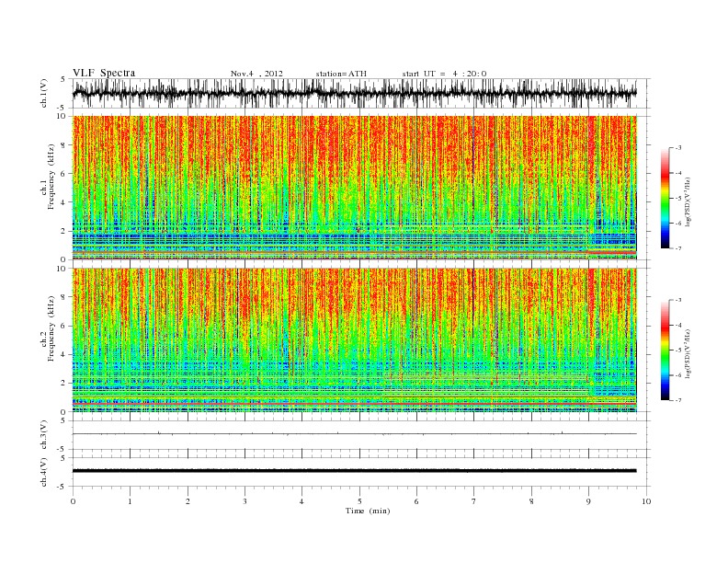Click inside the ch.1 voltage waveform panel
The width and height of the screenshot is (728, 563).
[361, 93]
